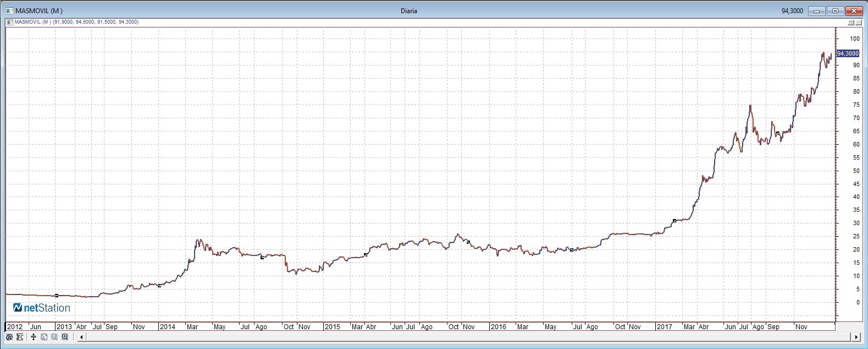Close the inner chart pane

pos(859,23)
